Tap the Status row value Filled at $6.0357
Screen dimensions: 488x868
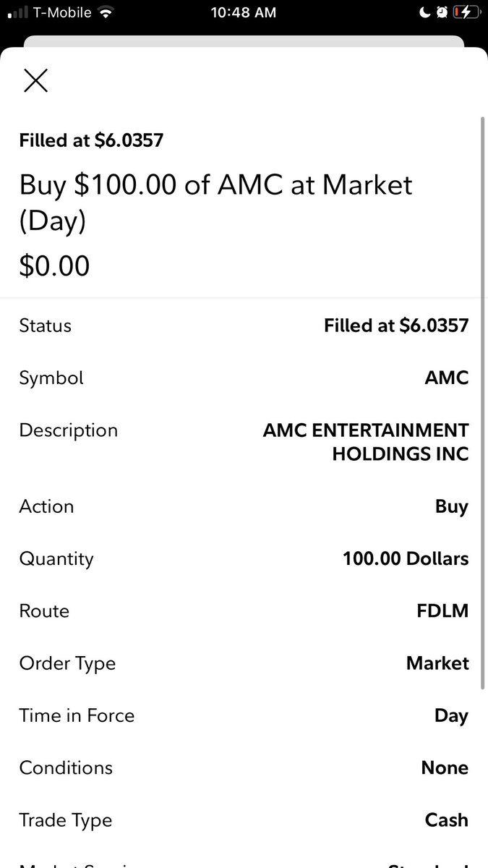pyautogui.click(x=396, y=325)
